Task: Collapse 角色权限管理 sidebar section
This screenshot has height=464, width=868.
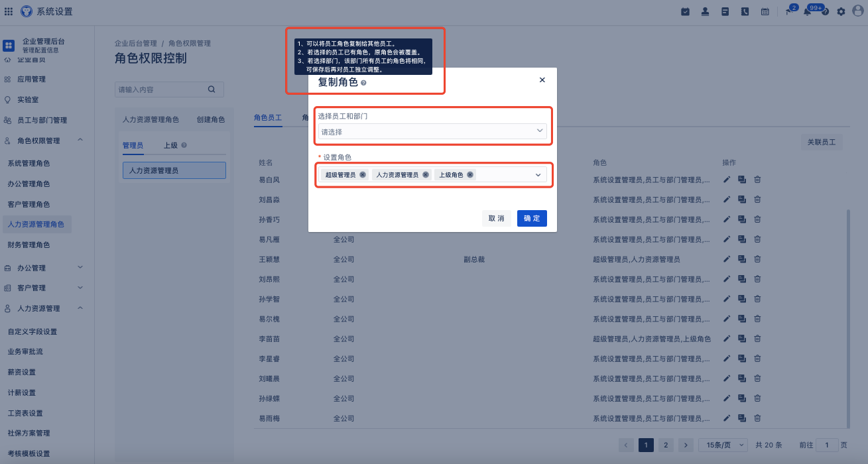Action: click(x=80, y=140)
